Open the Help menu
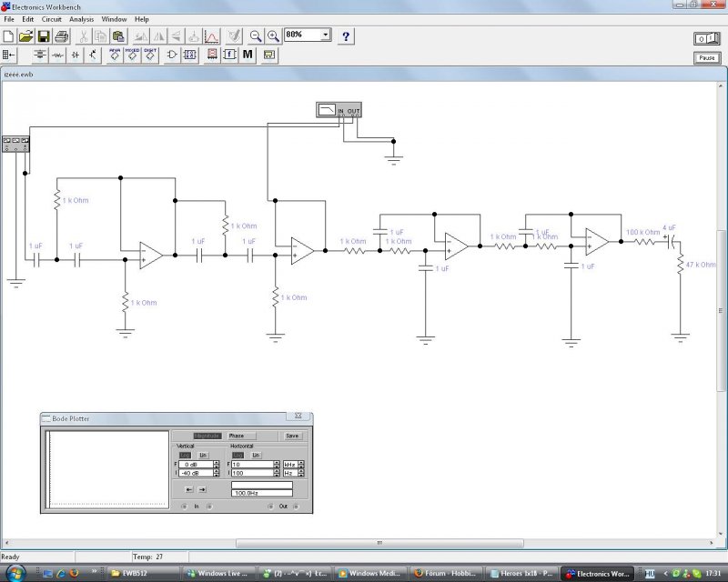Image resolution: width=728 pixels, height=582 pixels. click(142, 19)
